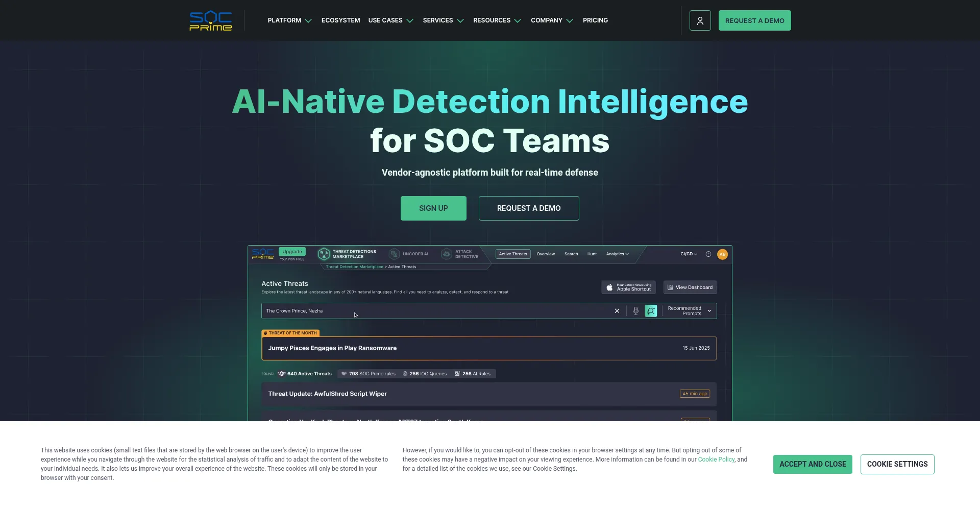Select the Uncoder AI icon
This screenshot has width=980, height=507.
(x=394, y=254)
